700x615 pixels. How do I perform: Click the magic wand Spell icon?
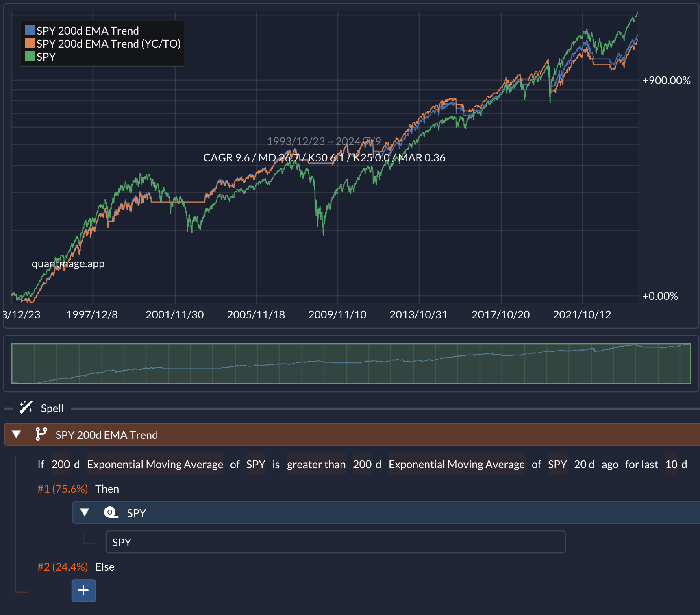(26, 407)
